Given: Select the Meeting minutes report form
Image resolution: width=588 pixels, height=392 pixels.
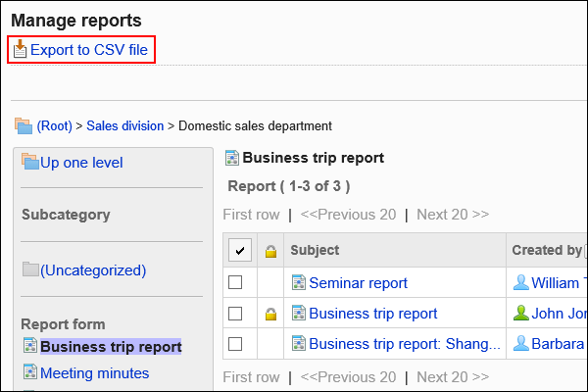Looking at the screenshot, I should pyautogui.click(x=94, y=373).
